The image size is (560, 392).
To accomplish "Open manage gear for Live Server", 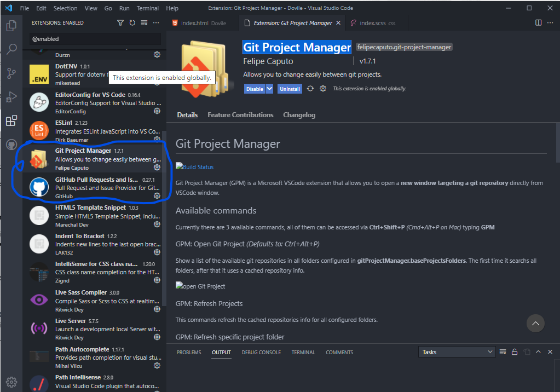I will pyautogui.click(x=157, y=337).
